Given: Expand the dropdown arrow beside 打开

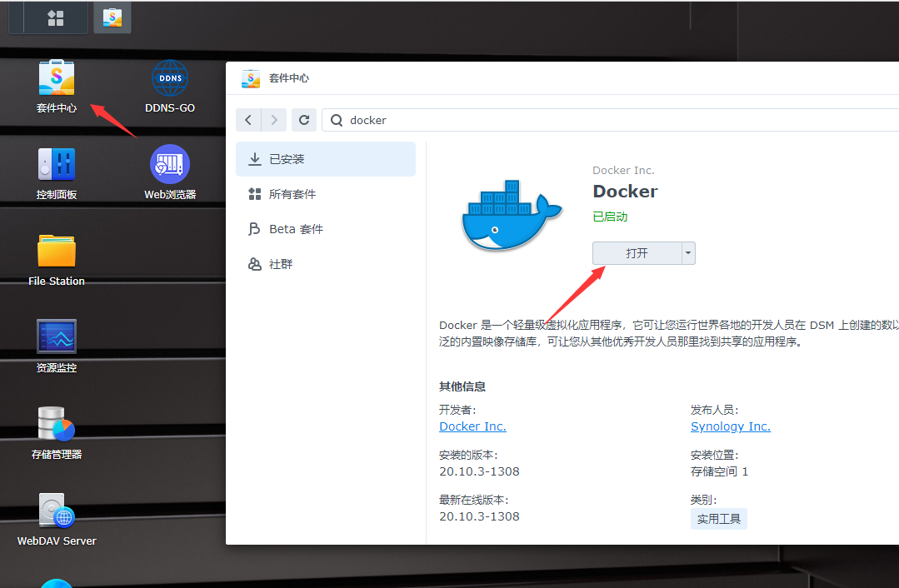Looking at the screenshot, I should tap(688, 253).
